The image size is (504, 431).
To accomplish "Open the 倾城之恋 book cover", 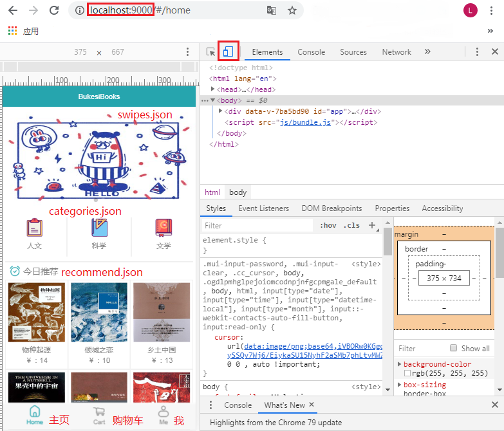I will coord(99,313).
